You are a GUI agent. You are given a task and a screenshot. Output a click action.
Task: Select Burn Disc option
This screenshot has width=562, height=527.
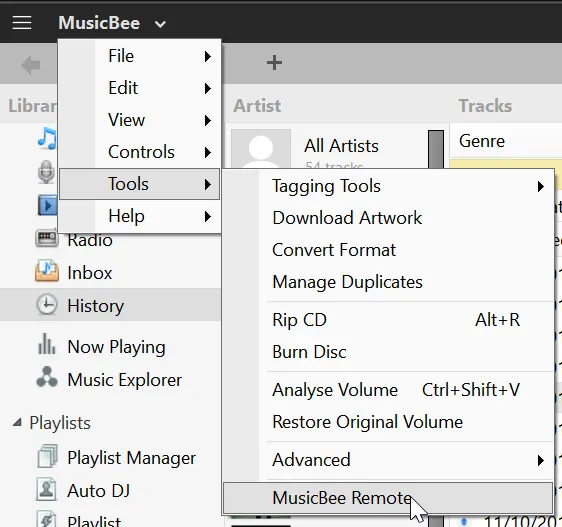(x=388, y=352)
